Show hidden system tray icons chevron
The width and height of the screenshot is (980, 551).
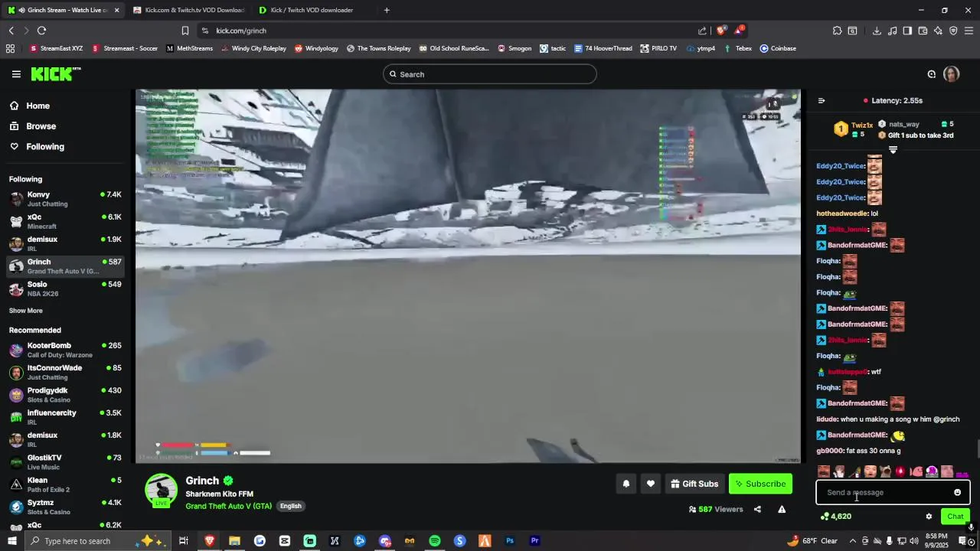coord(852,541)
